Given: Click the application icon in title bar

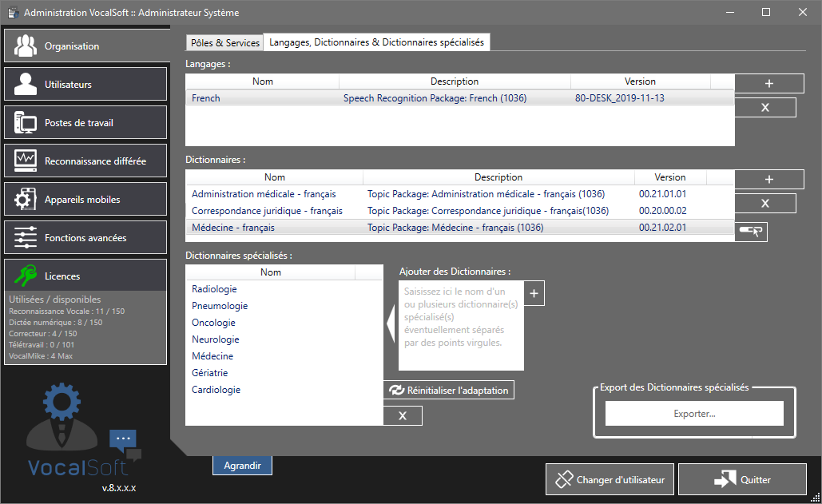Looking at the screenshot, I should (x=13, y=12).
